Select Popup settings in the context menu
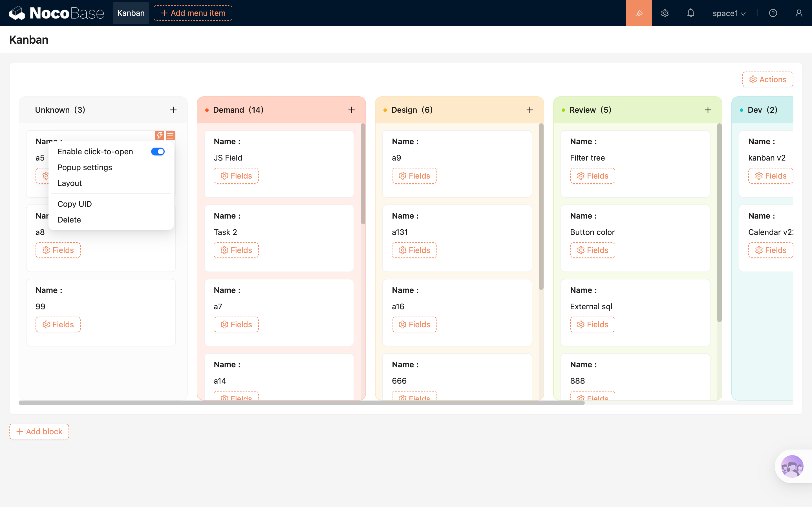Screen dimensions: 812x507 85,167
